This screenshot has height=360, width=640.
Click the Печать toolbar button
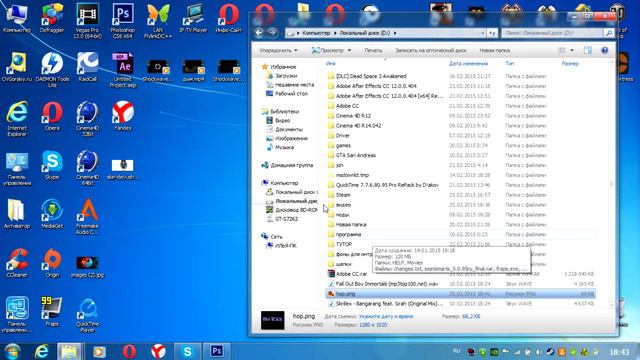coord(373,50)
